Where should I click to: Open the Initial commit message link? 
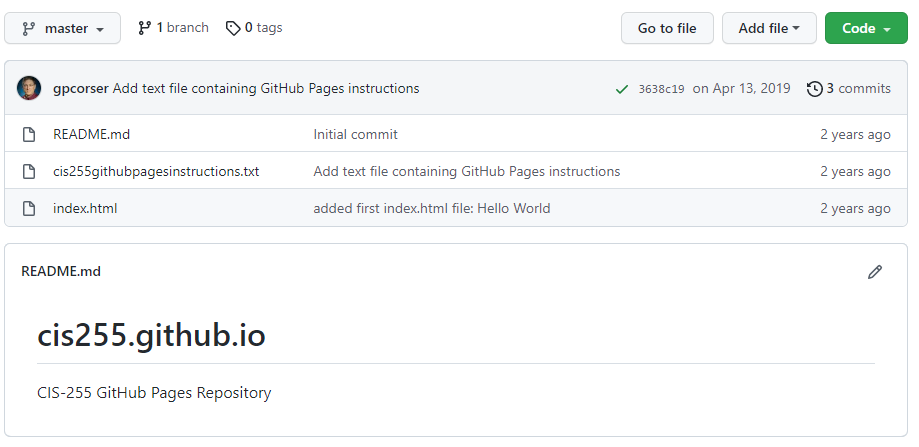tap(355, 134)
